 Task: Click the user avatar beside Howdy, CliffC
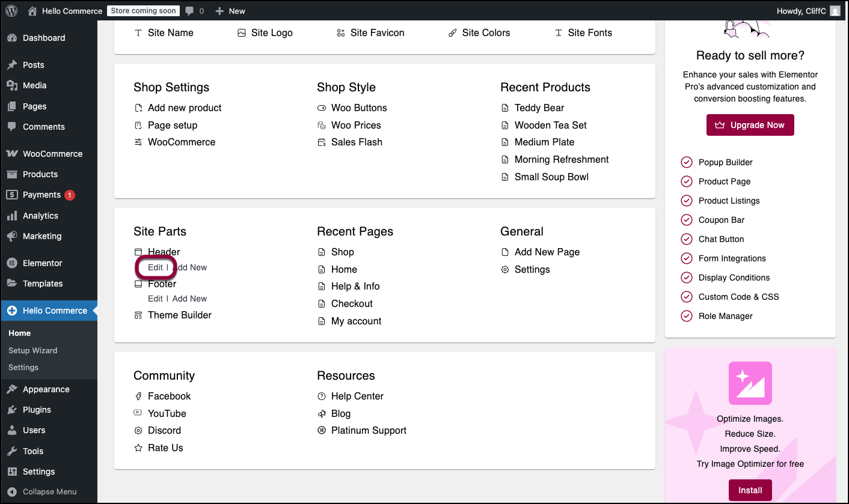pyautogui.click(x=835, y=11)
